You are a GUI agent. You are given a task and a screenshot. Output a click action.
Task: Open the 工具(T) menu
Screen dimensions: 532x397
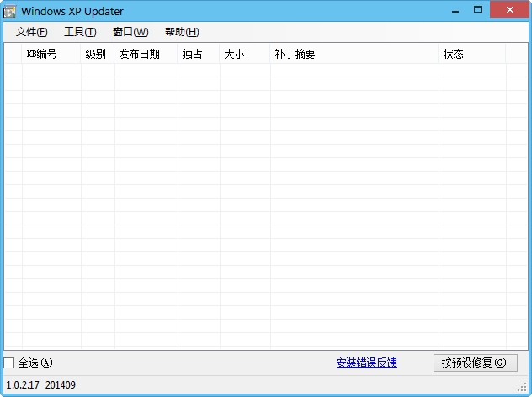click(81, 32)
